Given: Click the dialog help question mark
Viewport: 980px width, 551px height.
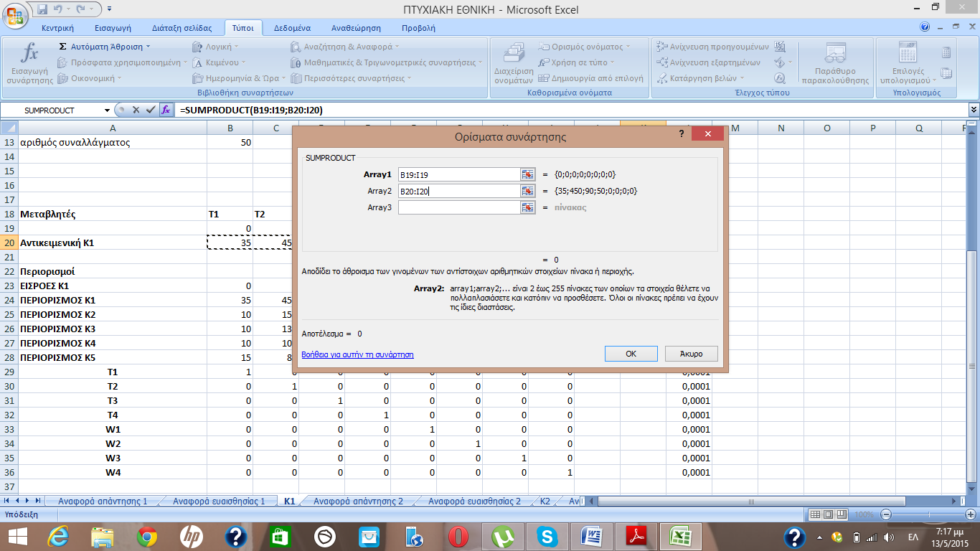Looking at the screenshot, I should point(682,134).
